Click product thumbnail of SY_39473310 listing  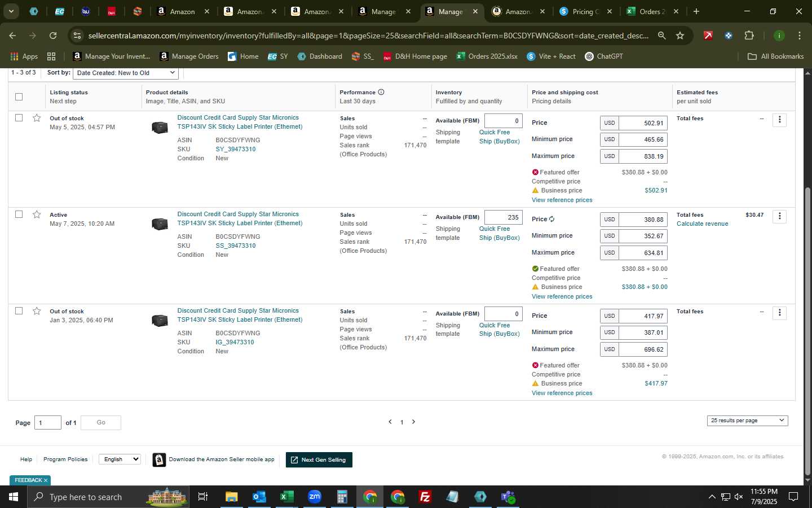(160, 128)
